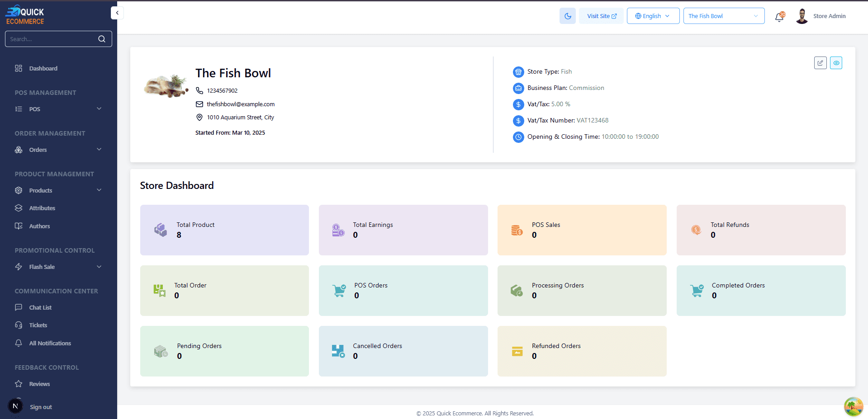Toggle store view eye icon
Screen dimensions: 868x419
[x=836, y=63]
